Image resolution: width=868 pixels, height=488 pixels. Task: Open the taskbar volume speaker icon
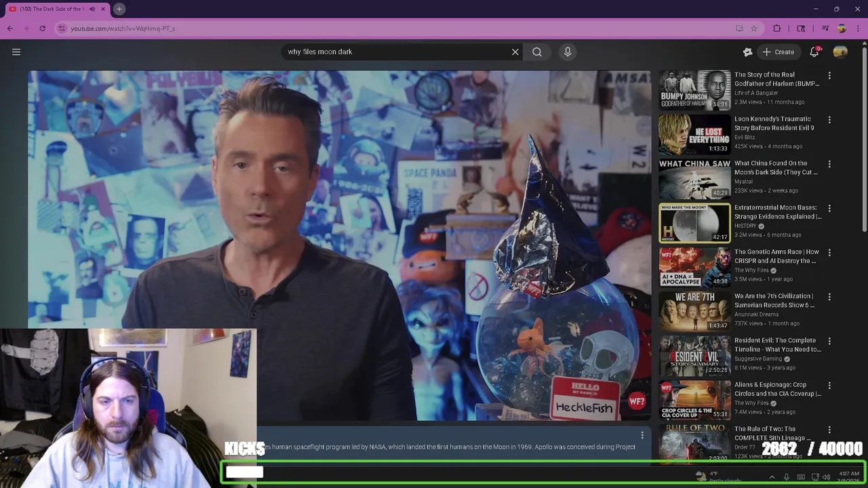[826, 477]
